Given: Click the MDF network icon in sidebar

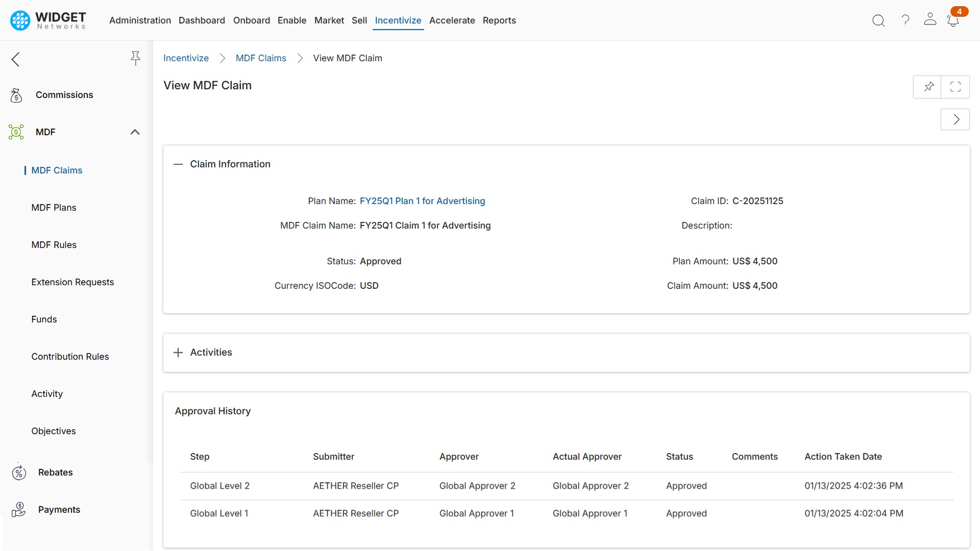Looking at the screenshot, I should tap(17, 132).
